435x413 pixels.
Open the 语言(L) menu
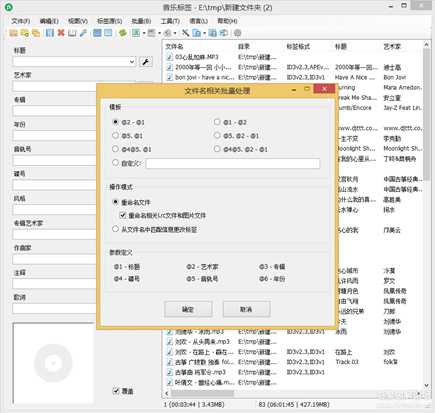(199, 21)
